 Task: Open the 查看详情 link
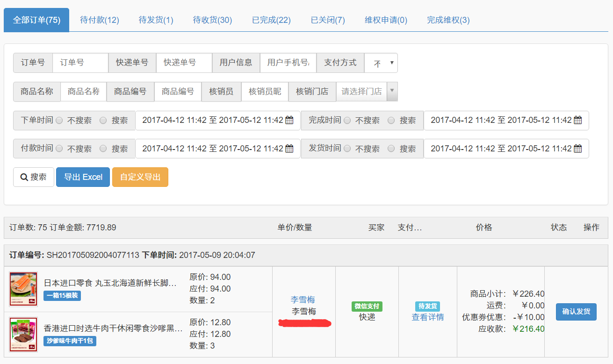[428, 317]
